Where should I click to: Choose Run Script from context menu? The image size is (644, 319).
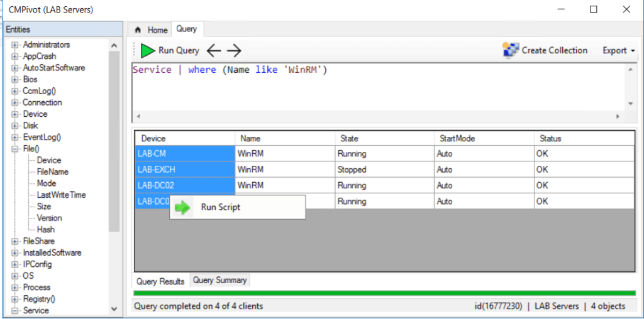220,207
